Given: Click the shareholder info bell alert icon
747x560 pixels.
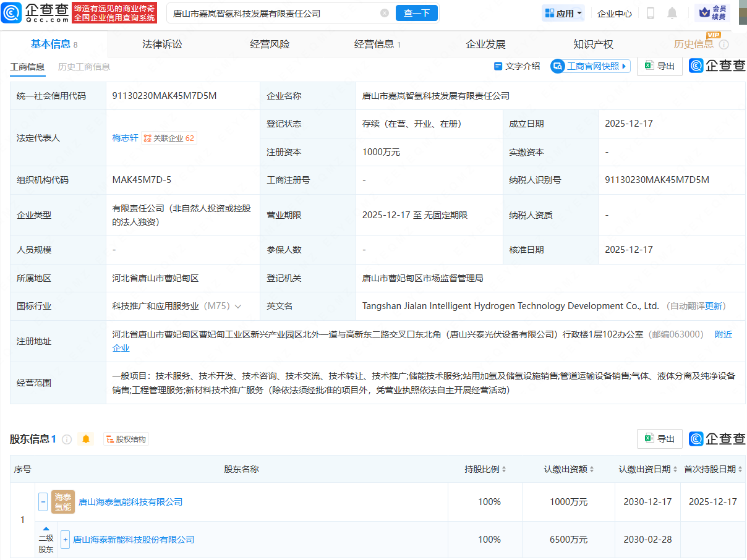Looking at the screenshot, I should click(86, 439).
